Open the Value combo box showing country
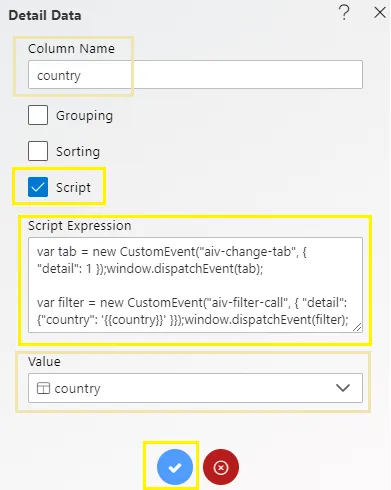The width and height of the screenshot is (391, 490). coord(195,388)
